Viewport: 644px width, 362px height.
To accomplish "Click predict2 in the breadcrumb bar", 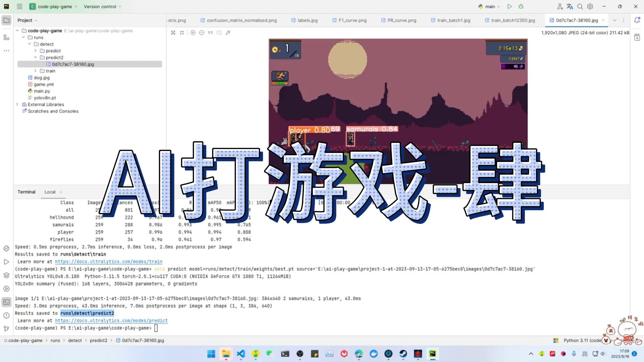I will pos(98,340).
